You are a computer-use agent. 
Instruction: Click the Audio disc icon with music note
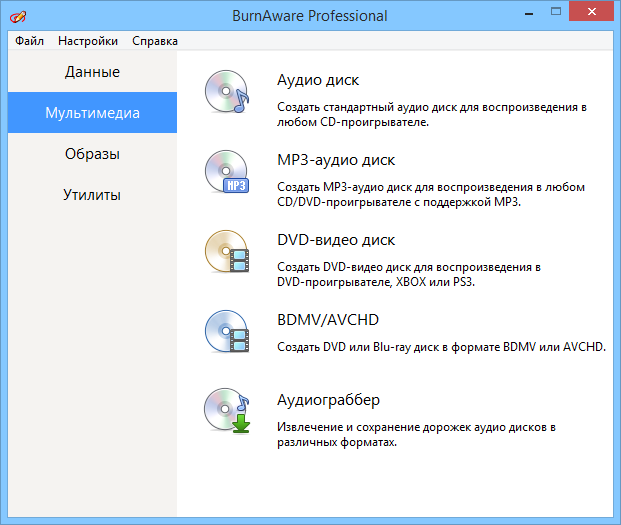[225, 93]
